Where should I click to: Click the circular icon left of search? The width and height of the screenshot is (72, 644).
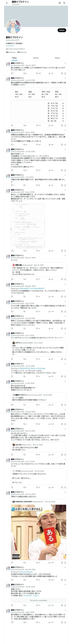[x=60, y=3]
